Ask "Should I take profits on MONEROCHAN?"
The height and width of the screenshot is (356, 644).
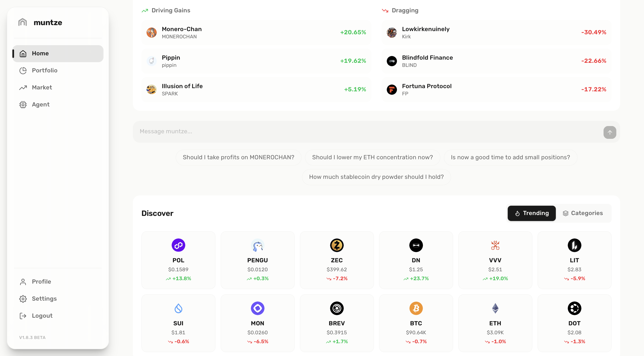[238, 157]
